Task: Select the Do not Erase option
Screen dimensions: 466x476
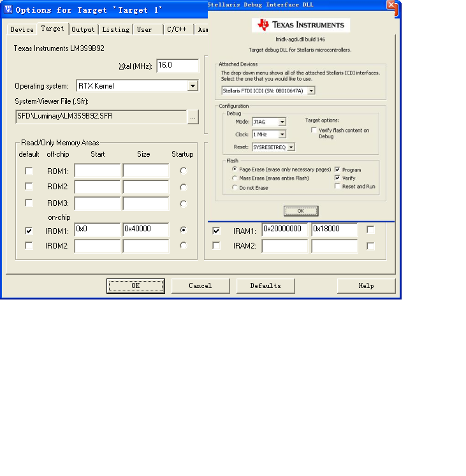Action: [234, 187]
